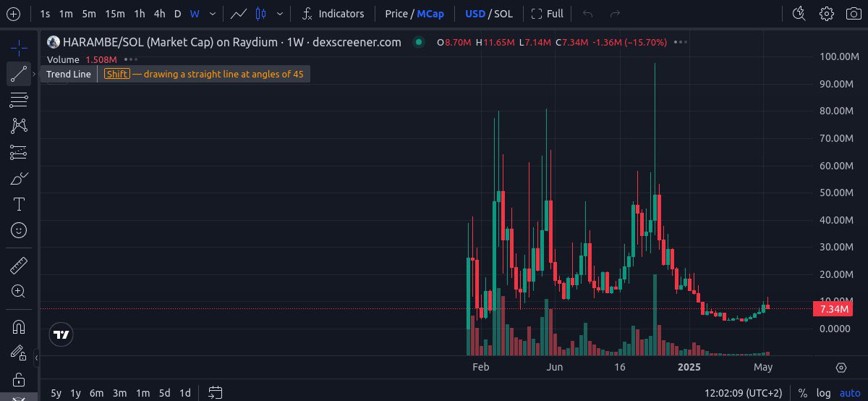This screenshot has width=868, height=401.
Task: Toggle lock all drawings padlock
Action: point(19,379)
